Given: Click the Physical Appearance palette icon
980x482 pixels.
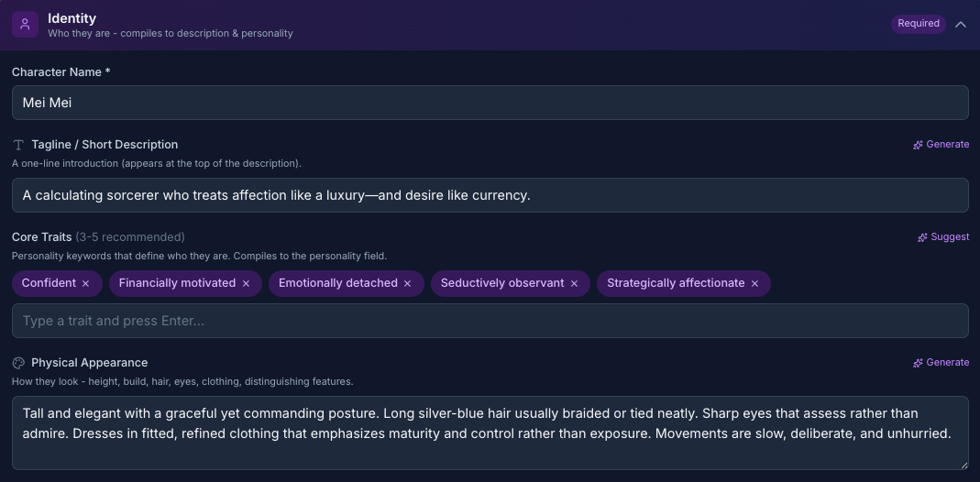Looking at the screenshot, I should pos(18,363).
